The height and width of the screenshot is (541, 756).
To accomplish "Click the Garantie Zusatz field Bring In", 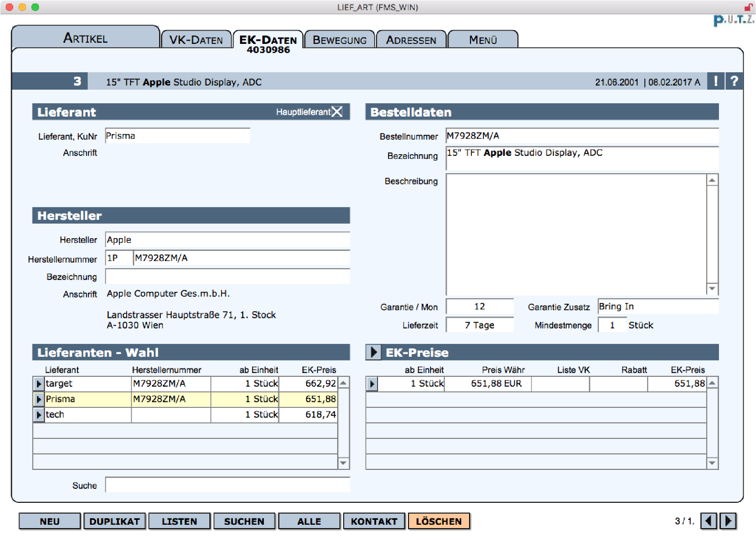I will coord(658,306).
